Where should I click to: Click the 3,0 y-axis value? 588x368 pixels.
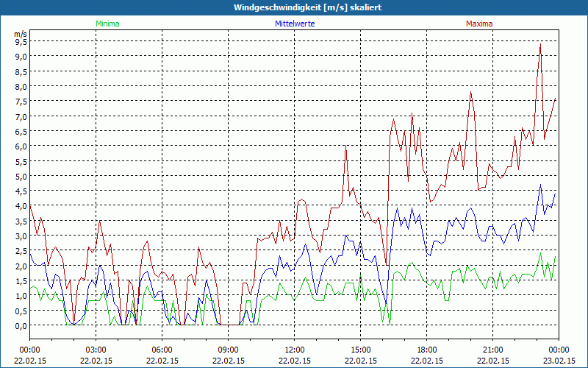coord(21,236)
